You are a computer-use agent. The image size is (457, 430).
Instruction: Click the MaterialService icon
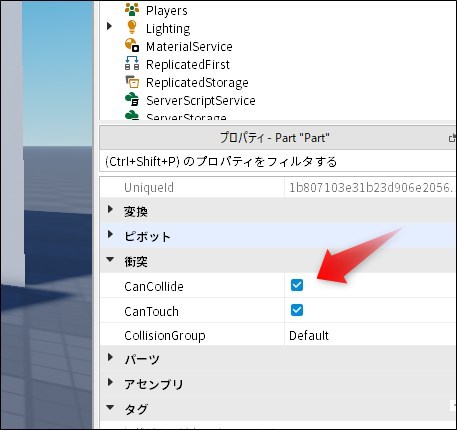(x=132, y=45)
